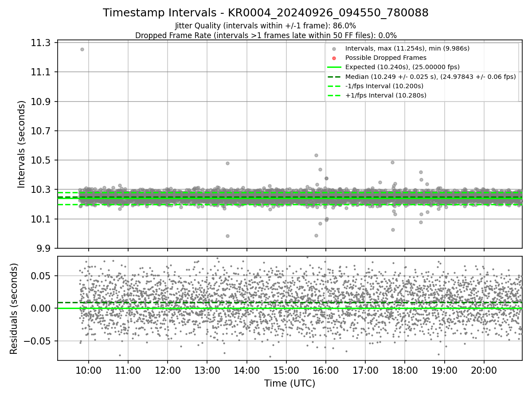The width and height of the screenshot is (532, 399).
Task: Select the 'Dropped Frame Rate' subtitle line
Action: tap(266, 35)
